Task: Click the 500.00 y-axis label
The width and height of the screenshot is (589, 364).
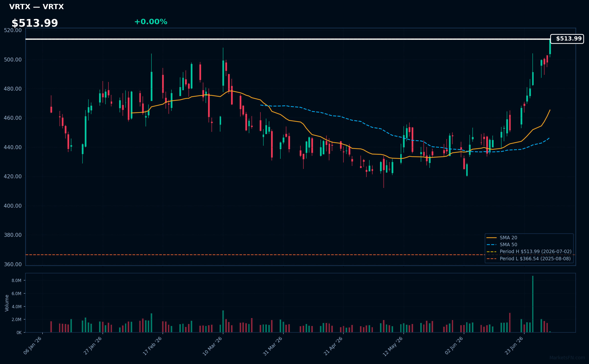Action: pyautogui.click(x=13, y=60)
